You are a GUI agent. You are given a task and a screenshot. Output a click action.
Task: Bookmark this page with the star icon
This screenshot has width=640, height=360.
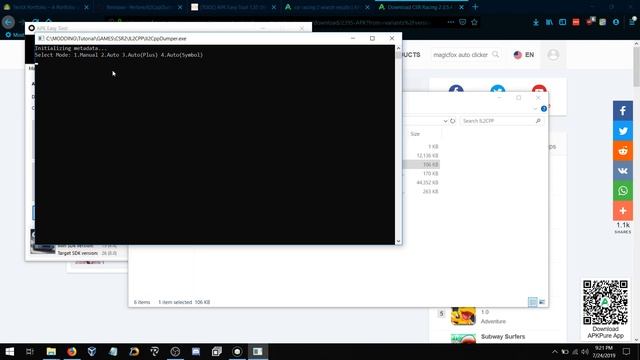(474, 22)
